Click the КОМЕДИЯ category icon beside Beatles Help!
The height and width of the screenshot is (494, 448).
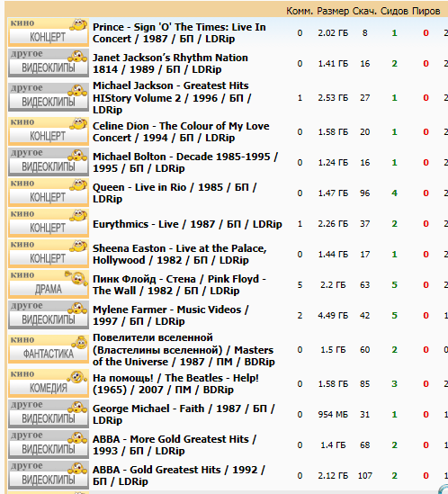pyautogui.click(x=49, y=383)
